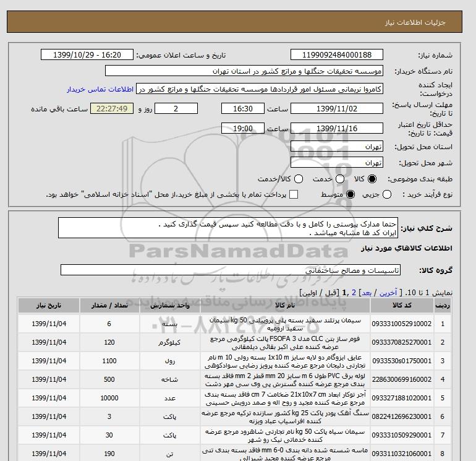Click the price validity time 19:00
Viewport: 476px width, 461px height.
[x=243, y=128]
